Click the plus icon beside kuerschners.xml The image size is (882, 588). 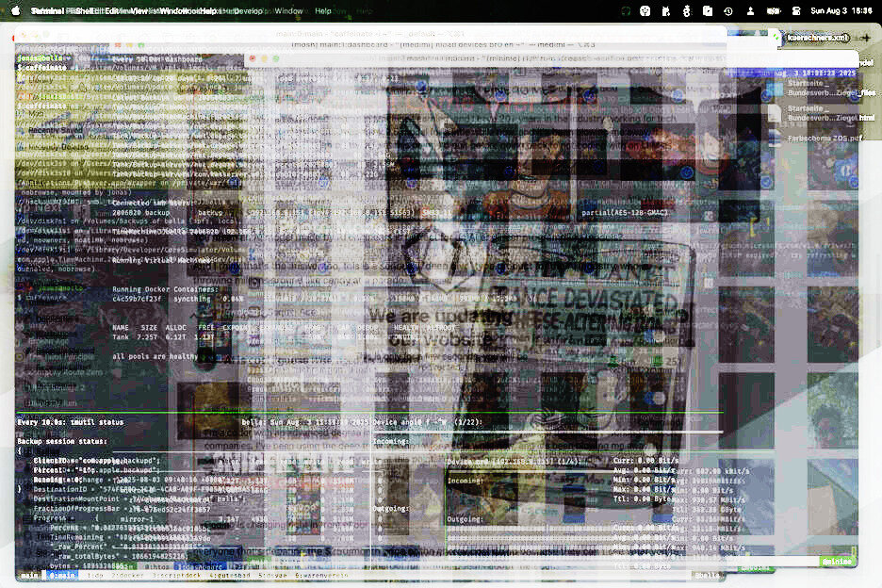tap(866, 38)
